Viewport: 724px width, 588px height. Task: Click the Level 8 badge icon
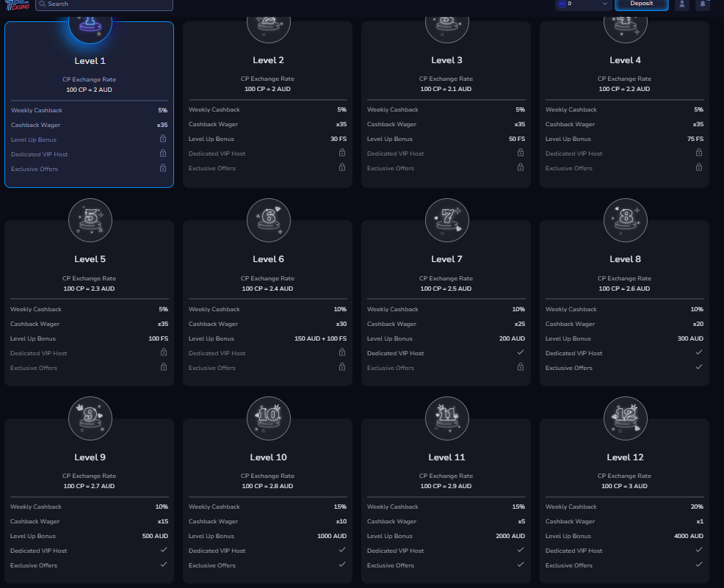coord(625,219)
